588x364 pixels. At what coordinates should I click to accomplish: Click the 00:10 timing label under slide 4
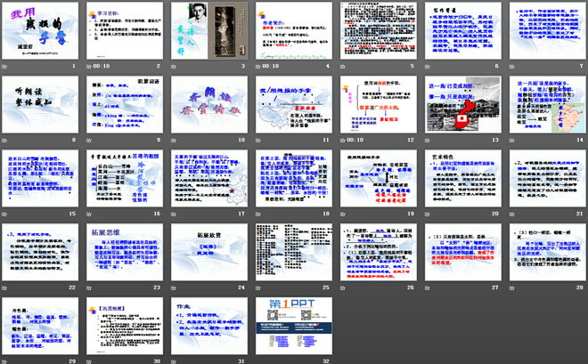pyautogui.click(x=270, y=65)
